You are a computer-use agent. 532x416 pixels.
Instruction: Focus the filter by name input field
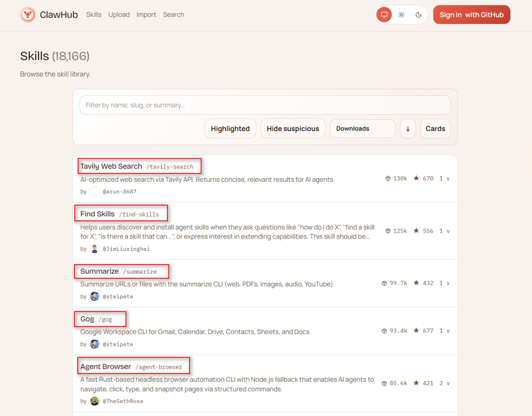[x=265, y=105]
